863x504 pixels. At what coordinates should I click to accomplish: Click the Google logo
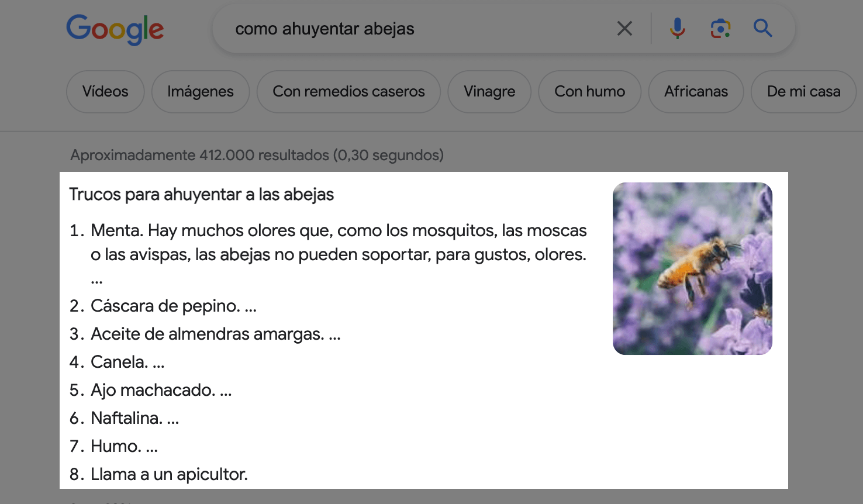(x=115, y=29)
